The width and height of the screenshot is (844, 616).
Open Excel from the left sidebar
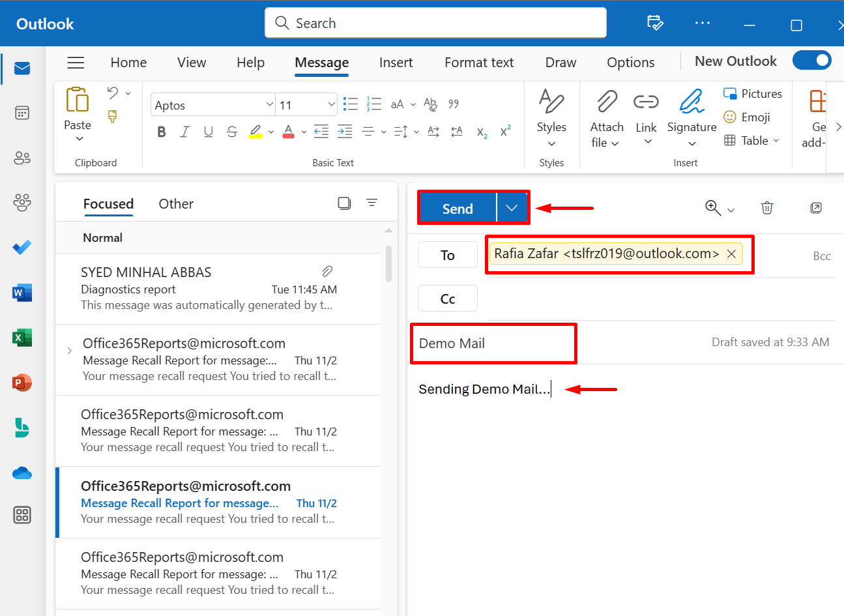22,338
